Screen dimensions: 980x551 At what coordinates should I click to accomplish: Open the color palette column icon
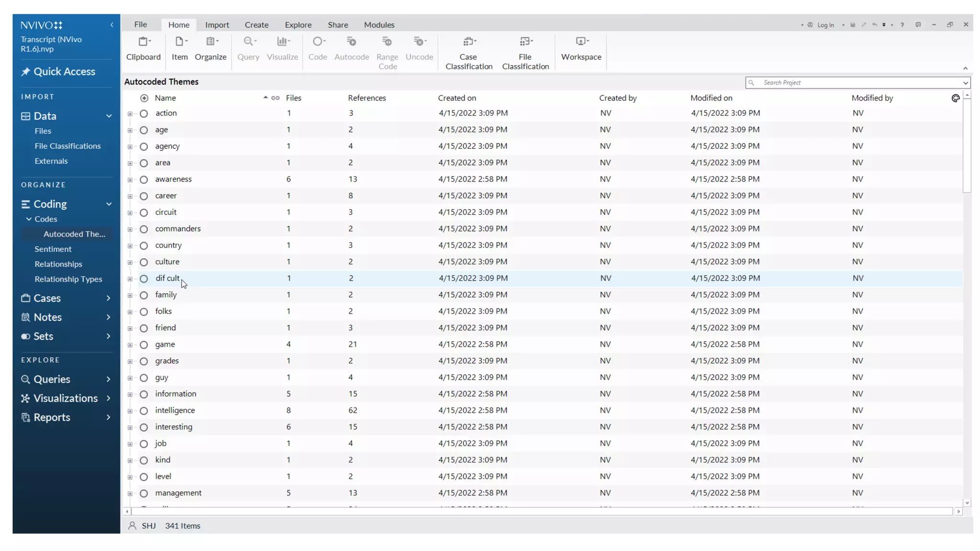[x=955, y=98]
